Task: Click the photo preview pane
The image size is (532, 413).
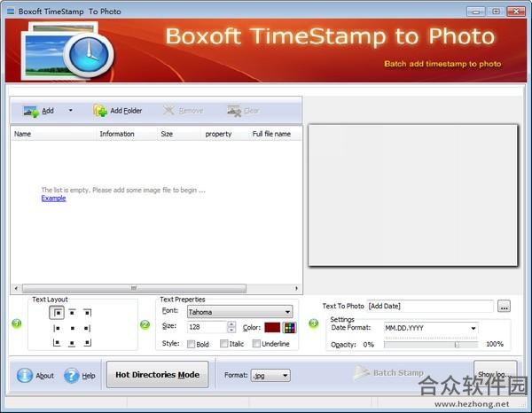Action: tap(412, 195)
